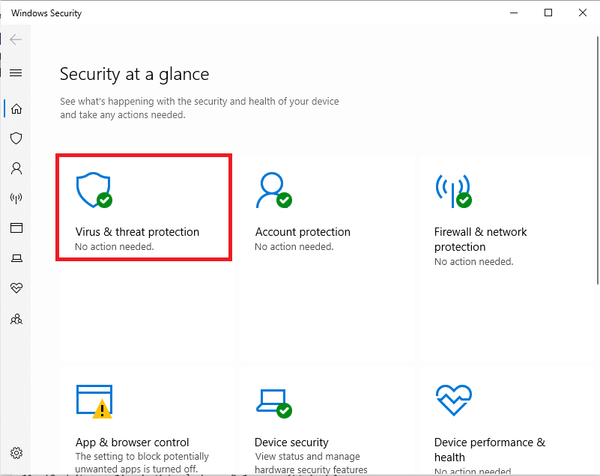Maximize the Windows Security window

tap(548, 13)
